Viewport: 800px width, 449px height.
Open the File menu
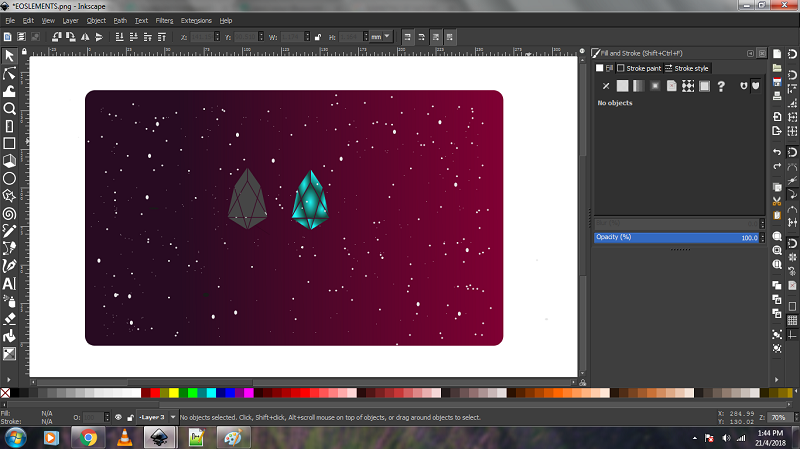click(x=10, y=20)
